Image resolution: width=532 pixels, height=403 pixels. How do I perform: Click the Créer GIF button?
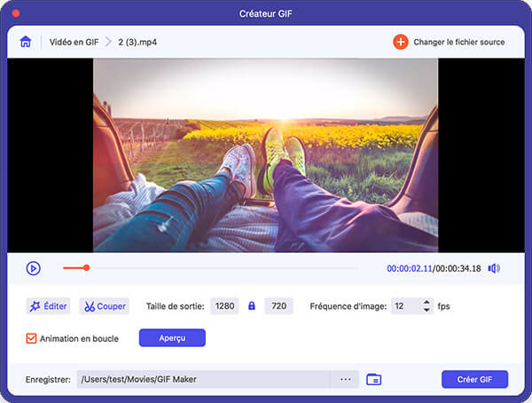[x=474, y=379]
